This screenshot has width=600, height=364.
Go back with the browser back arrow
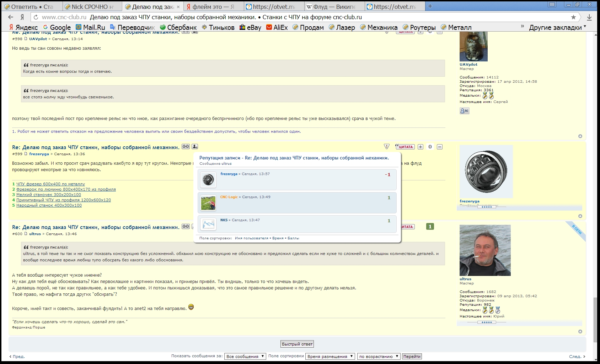tap(11, 17)
